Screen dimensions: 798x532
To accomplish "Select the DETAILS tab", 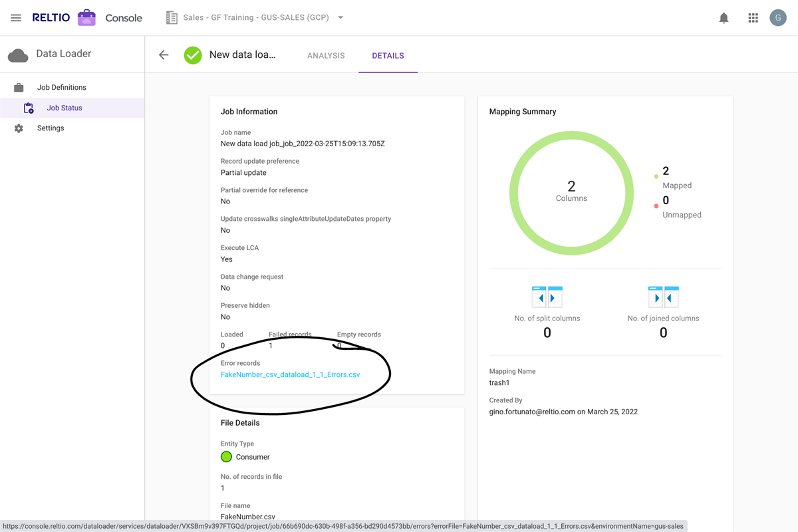I will 388,56.
